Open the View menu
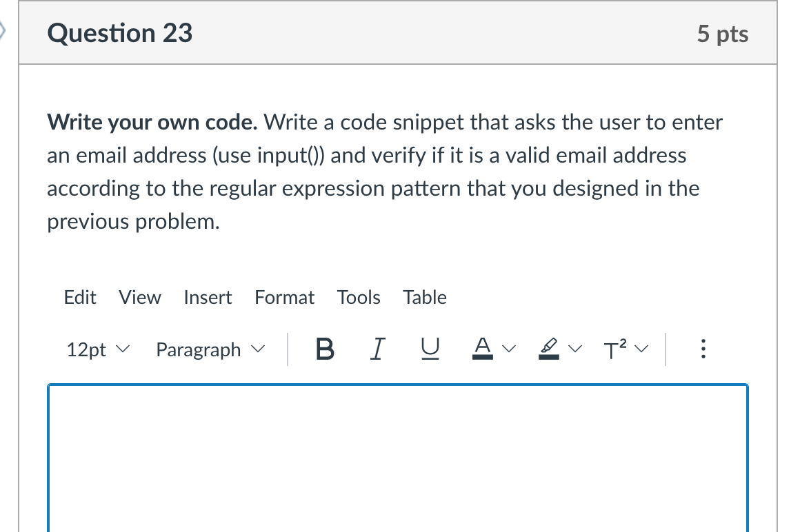 coord(139,297)
